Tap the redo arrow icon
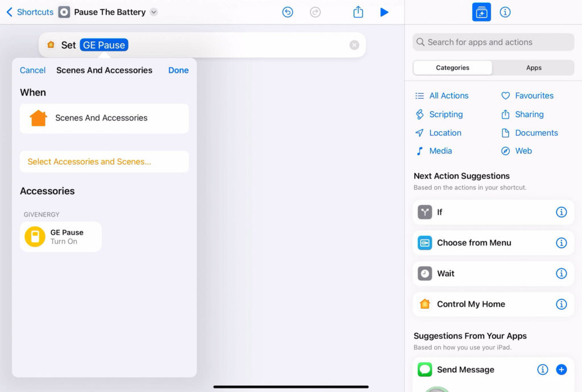This screenshot has width=582, height=392. coord(315,12)
